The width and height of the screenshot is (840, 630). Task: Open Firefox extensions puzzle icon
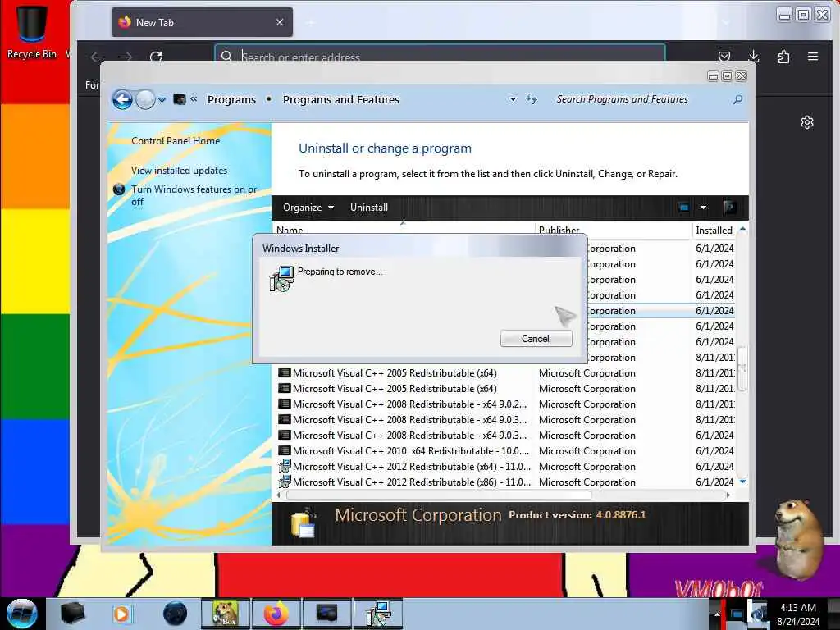coord(783,57)
